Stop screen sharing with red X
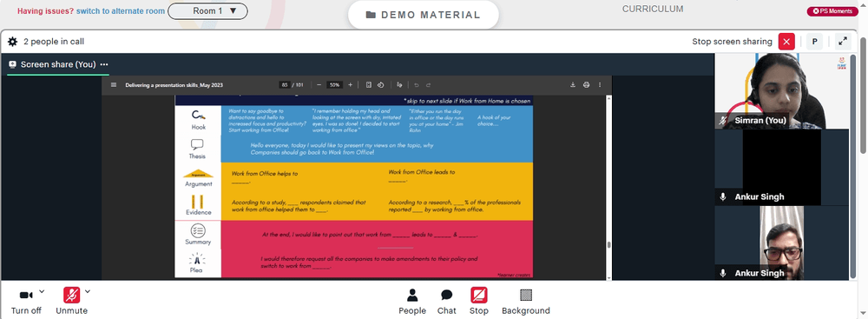868x319 pixels. coord(786,42)
